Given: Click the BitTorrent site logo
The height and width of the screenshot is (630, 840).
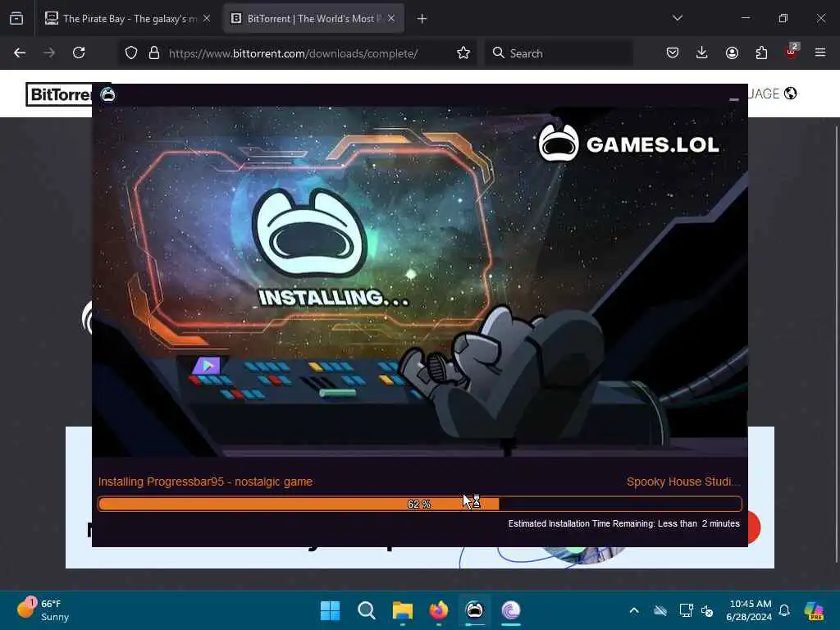Looking at the screenshot, I should pos(59,94).
